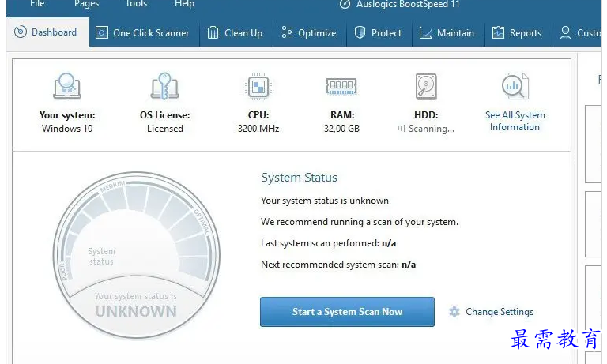Click Start a System Scan Now button
The width and height of the screenshot is (607, 364).
(x=347, y=312)
